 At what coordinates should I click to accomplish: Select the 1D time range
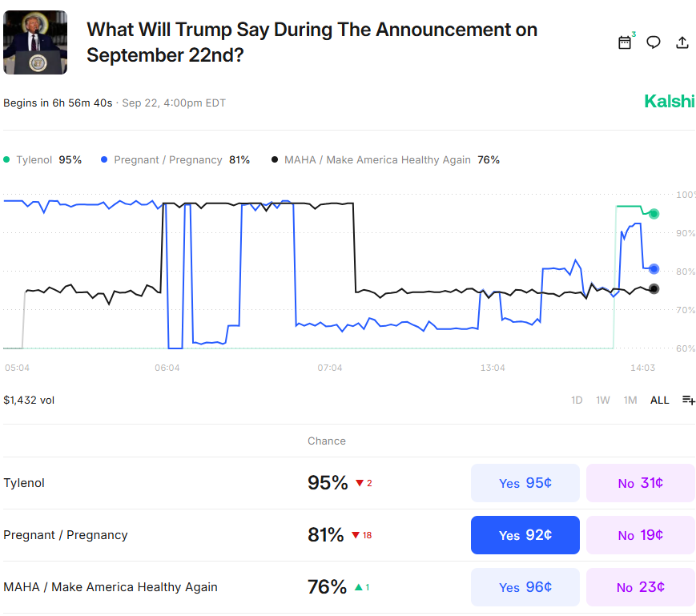[x=576, y=401]
